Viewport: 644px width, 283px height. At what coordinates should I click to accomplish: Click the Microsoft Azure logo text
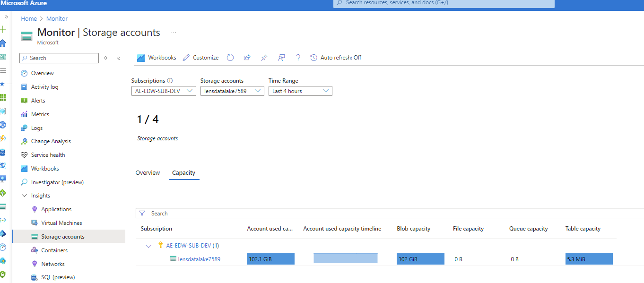click(x=24, y=3)
